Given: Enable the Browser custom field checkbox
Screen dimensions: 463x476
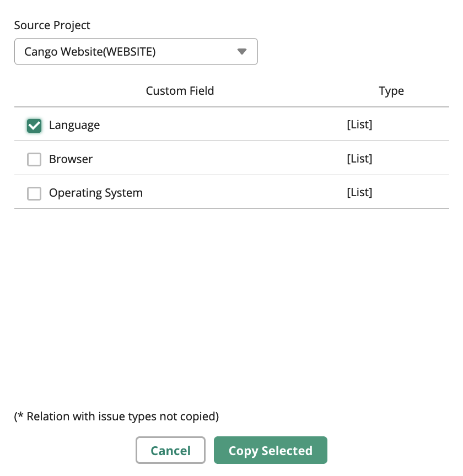Looking at the screenshot, I should [x=34, y=159].
